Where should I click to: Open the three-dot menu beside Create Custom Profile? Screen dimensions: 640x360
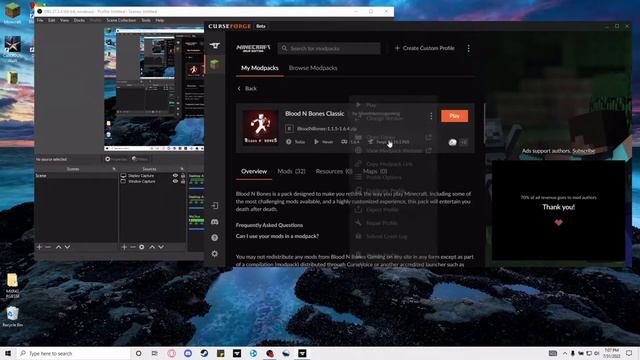(469, 48)
